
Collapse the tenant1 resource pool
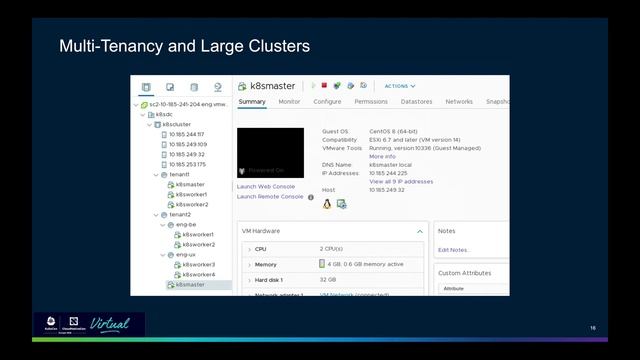pos(156,175)
